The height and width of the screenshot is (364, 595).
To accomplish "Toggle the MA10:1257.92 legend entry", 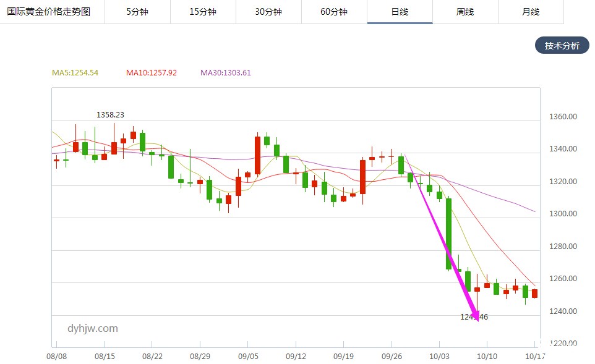I will (151, 73).
